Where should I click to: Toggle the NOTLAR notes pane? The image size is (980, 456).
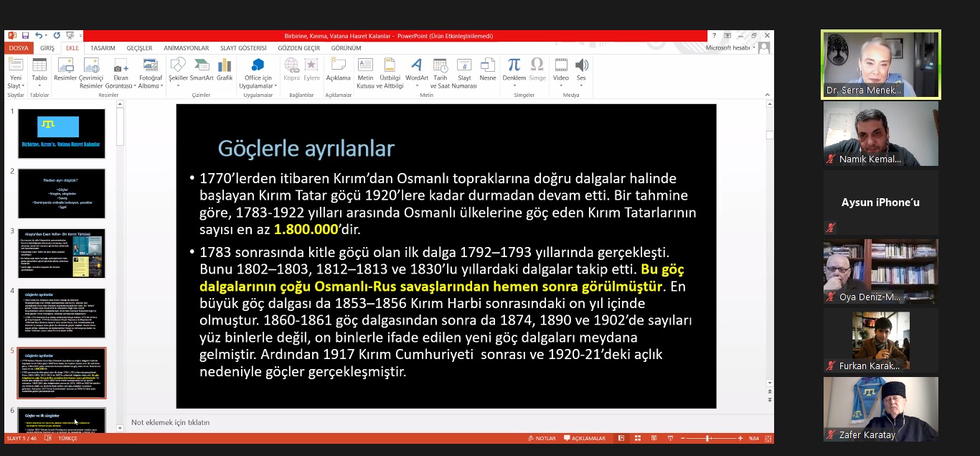coord(541,438)
